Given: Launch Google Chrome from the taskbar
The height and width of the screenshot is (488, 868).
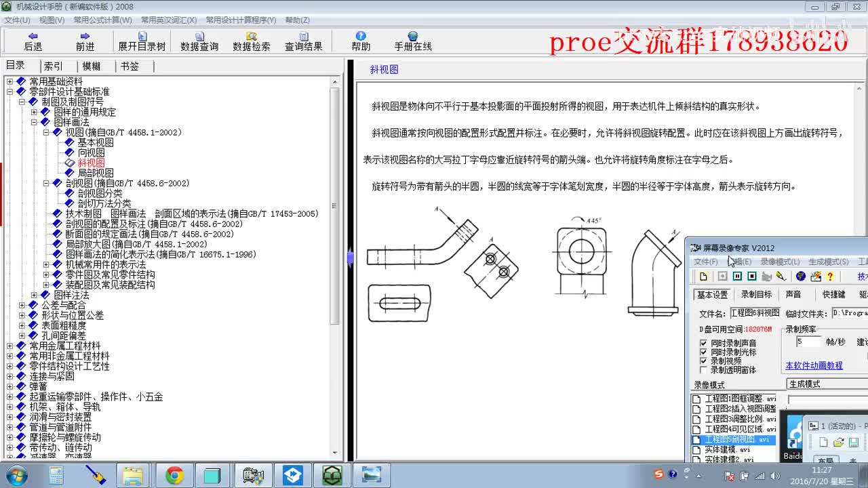Looking at the screenshot, I should coord(174,476).
